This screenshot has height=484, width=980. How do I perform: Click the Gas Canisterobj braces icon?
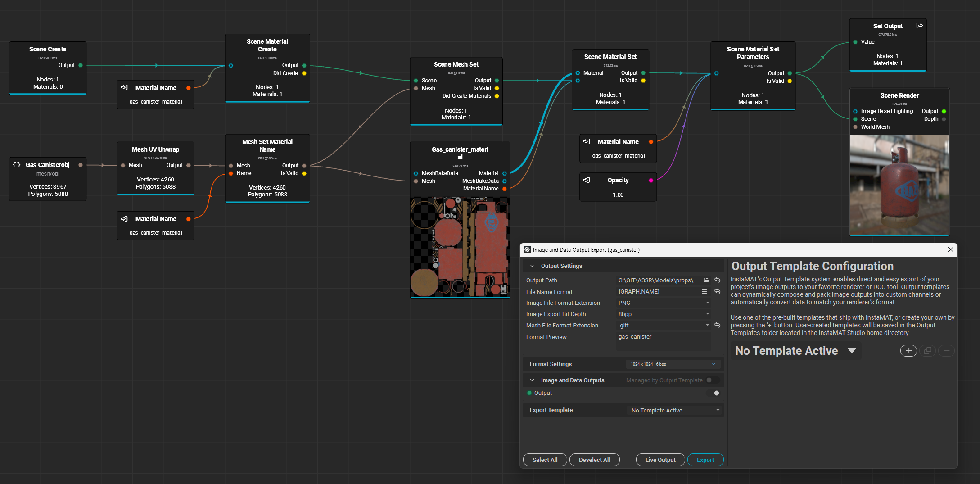tap(17, 165)
